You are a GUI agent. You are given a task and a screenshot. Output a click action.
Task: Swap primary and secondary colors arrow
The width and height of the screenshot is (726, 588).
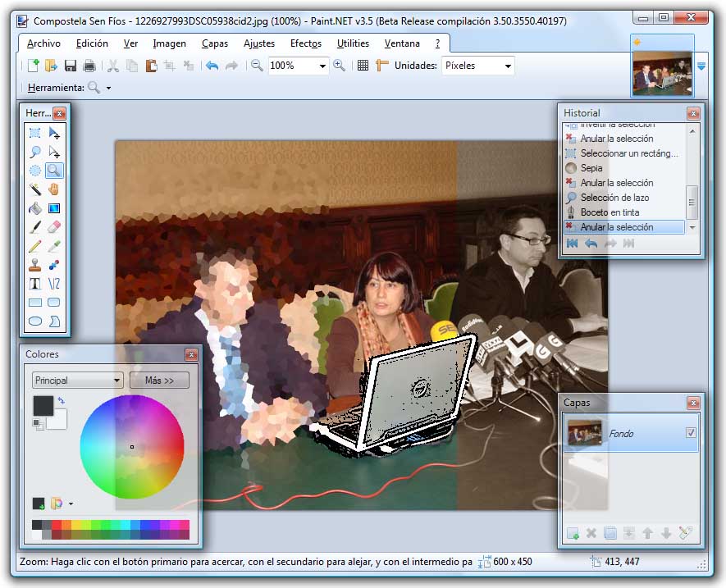[62, 401]
